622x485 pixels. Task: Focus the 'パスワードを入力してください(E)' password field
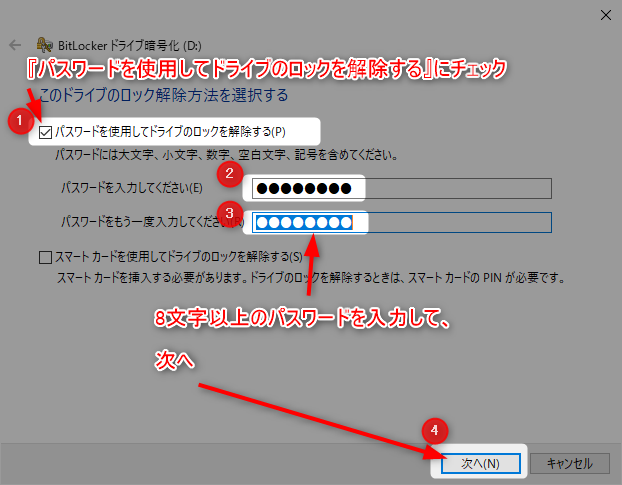click(x=401, y=188)
